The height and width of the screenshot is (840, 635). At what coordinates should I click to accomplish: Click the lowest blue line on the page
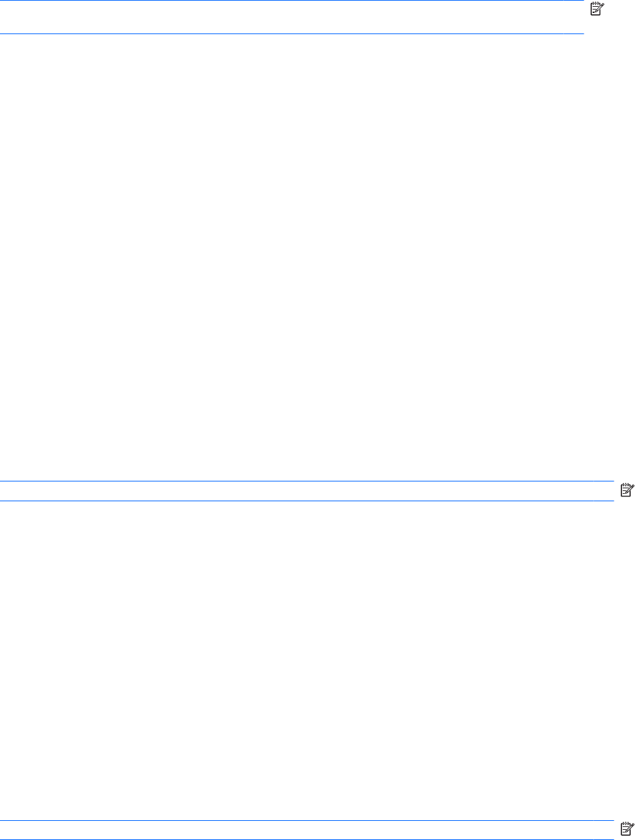click(307, 839)
